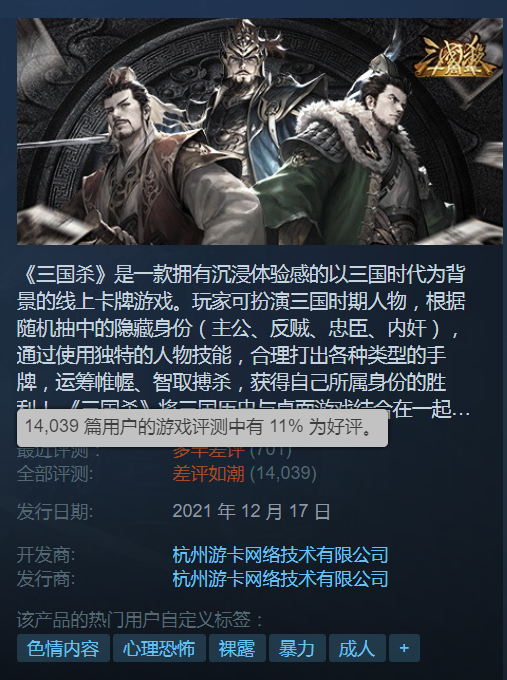The height and width of the screenshot is (680, 507).
Task: Click the 全部评测 label
Action: (x=55, y=473)
